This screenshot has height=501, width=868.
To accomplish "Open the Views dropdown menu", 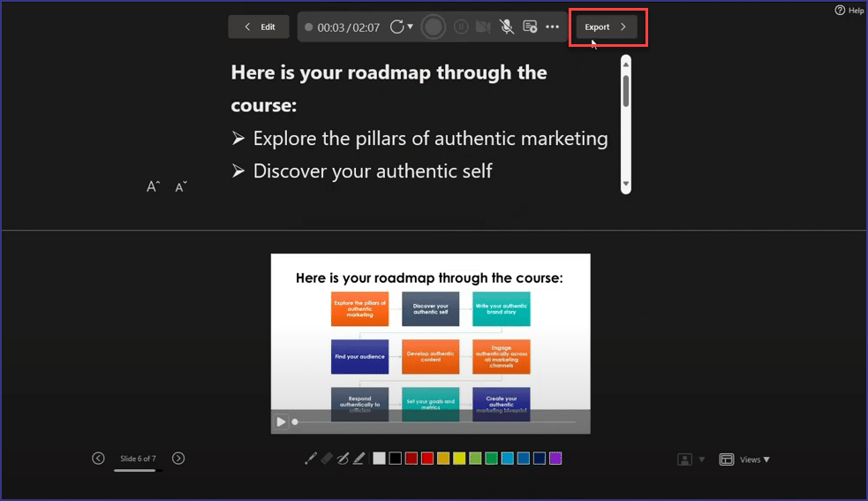I will coord(744,459).
